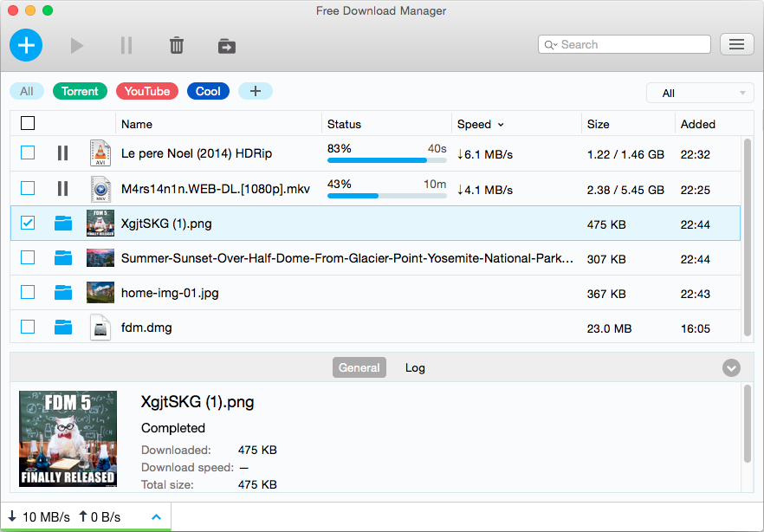Check the fdm.dmg row checkbox

point(28,327)
